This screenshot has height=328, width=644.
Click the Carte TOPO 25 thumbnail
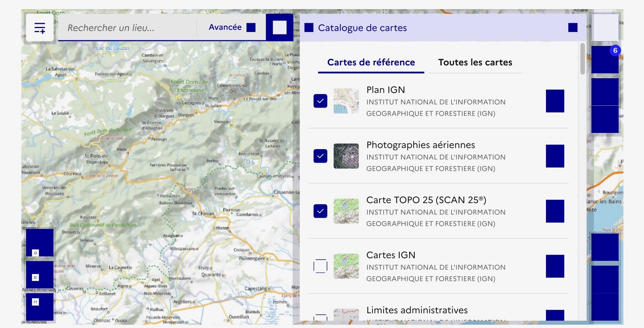[346, 211]
